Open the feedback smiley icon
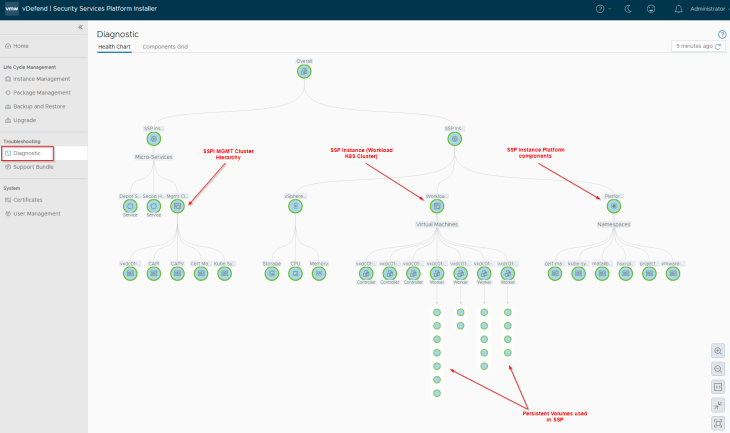730x433 pixels. (x=651, y=9)
